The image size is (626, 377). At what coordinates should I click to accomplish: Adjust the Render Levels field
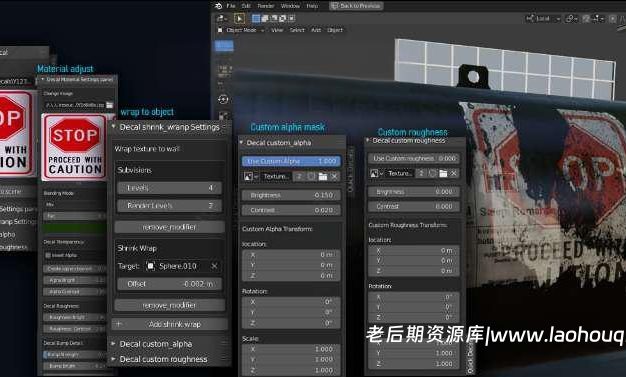[169, 206]
